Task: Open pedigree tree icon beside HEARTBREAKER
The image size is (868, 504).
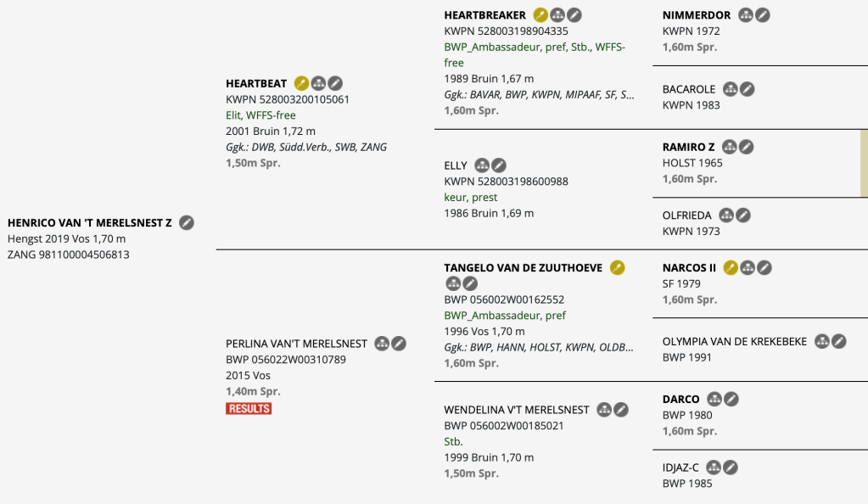Action: click(557, 14)
